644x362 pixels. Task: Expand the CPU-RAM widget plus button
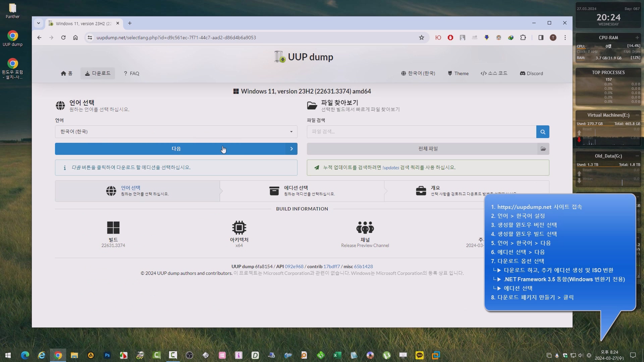(x=637, y=38)
